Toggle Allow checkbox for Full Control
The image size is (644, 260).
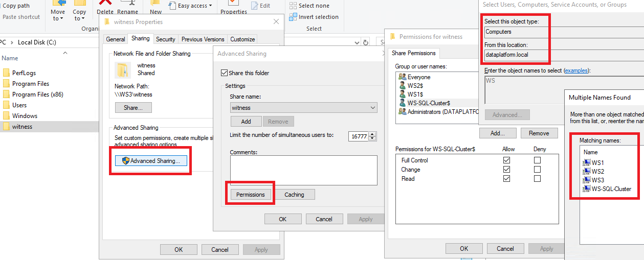point(506,160)
